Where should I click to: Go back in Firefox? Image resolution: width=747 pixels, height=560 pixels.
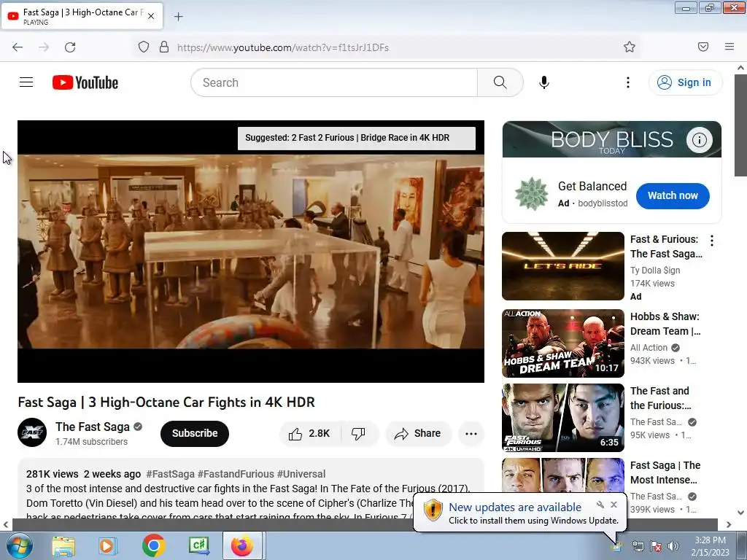tap(18, 47)
